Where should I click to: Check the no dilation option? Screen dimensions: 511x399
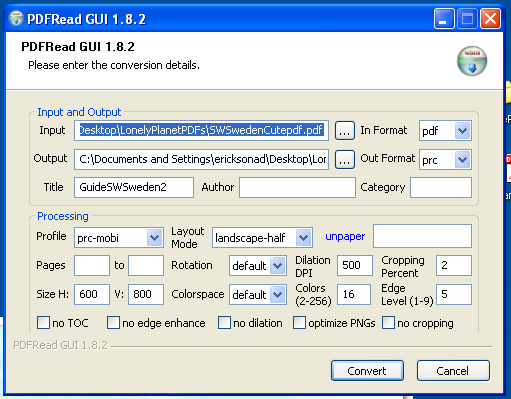click(x=224, y=323)
